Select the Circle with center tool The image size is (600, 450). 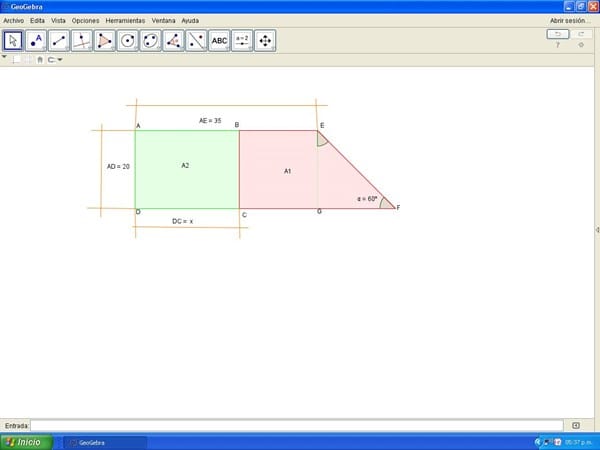click(127, 41)
